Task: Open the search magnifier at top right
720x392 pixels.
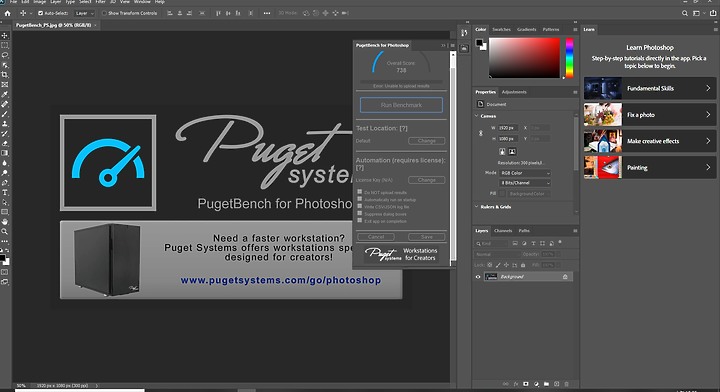Action: pyautogui.click(x=685, y=13)
